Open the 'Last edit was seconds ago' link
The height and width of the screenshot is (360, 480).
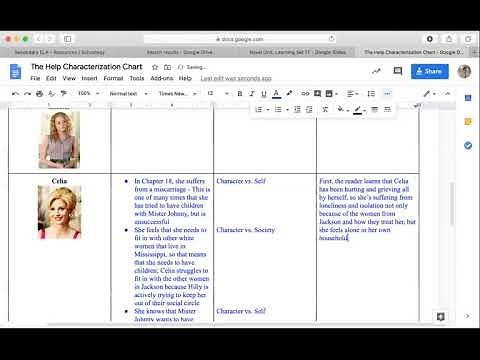(x=236, y=78)
